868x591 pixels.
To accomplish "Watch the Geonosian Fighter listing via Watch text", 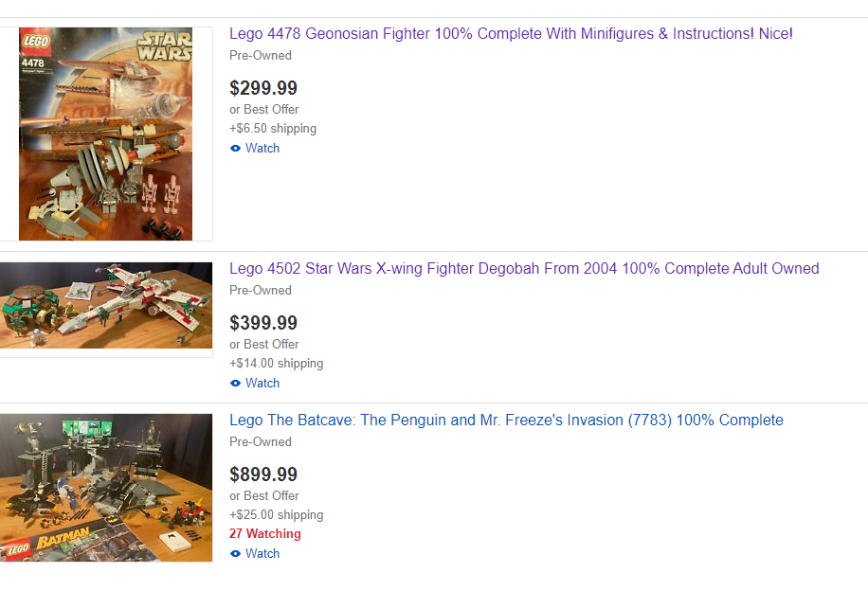I will pyautogui.click(x=262, y=149).
